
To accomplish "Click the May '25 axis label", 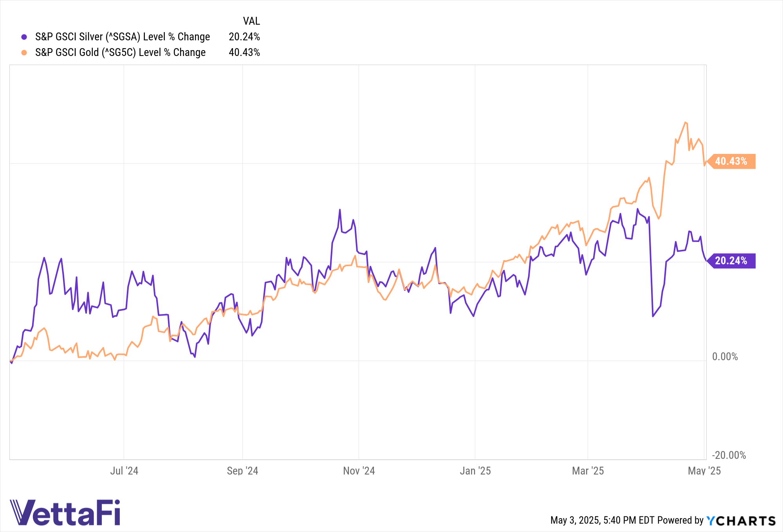I will click(704, 471).
